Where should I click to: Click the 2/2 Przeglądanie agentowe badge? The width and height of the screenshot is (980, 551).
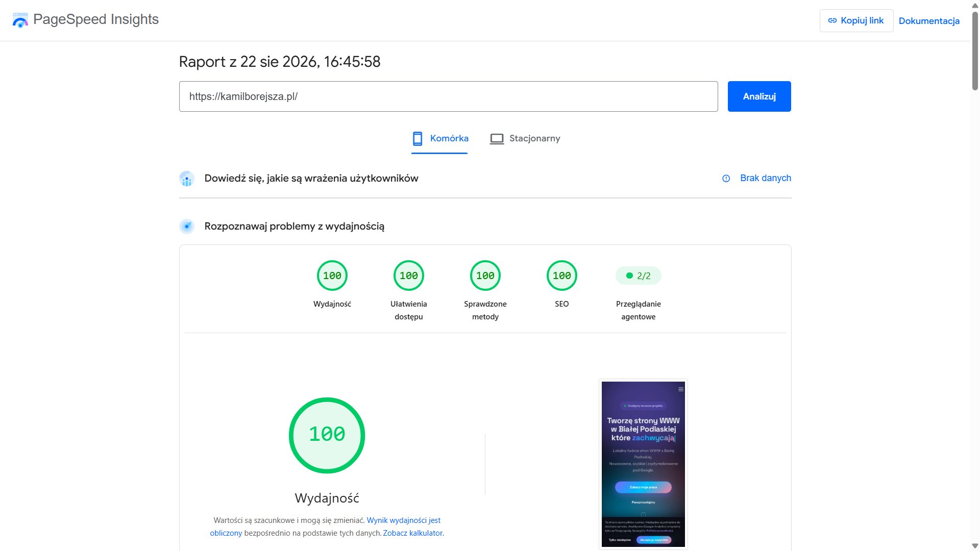click(x=639, y=275)
